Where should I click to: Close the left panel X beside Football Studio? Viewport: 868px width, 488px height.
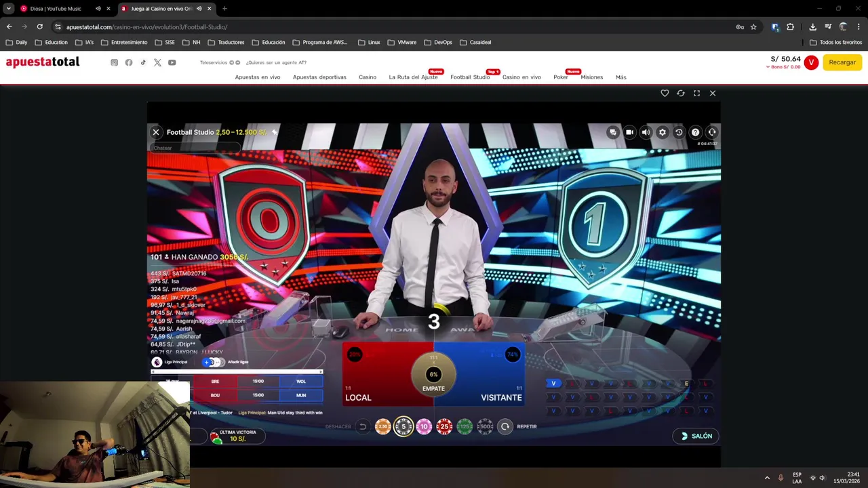coord(156,132)
